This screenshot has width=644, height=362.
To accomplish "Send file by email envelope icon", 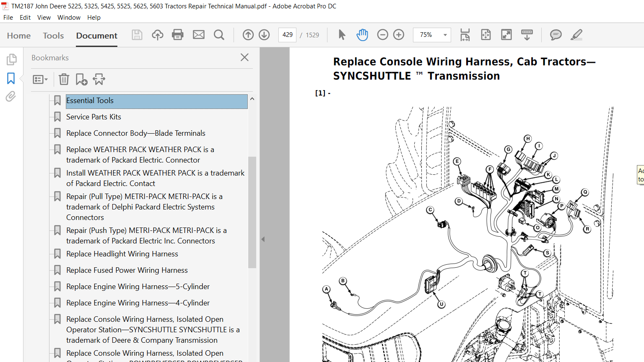I will tap(199, 35).
